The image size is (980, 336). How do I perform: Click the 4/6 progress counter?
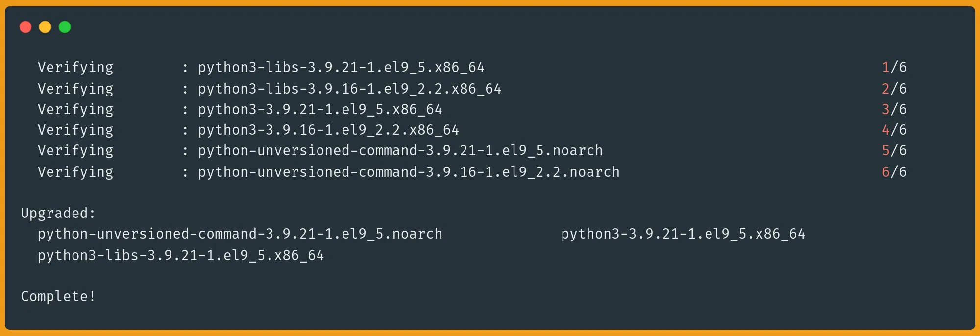click(x=894, y=130)
